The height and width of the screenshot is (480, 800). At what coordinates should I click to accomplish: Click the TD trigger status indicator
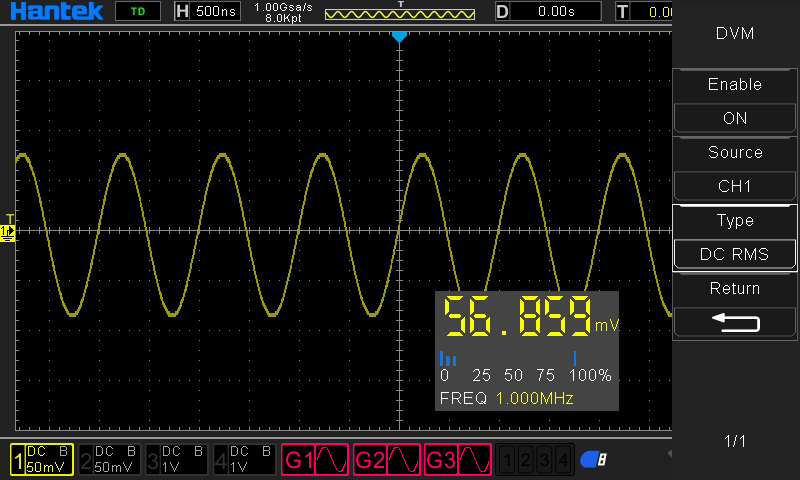pos(137,12)
